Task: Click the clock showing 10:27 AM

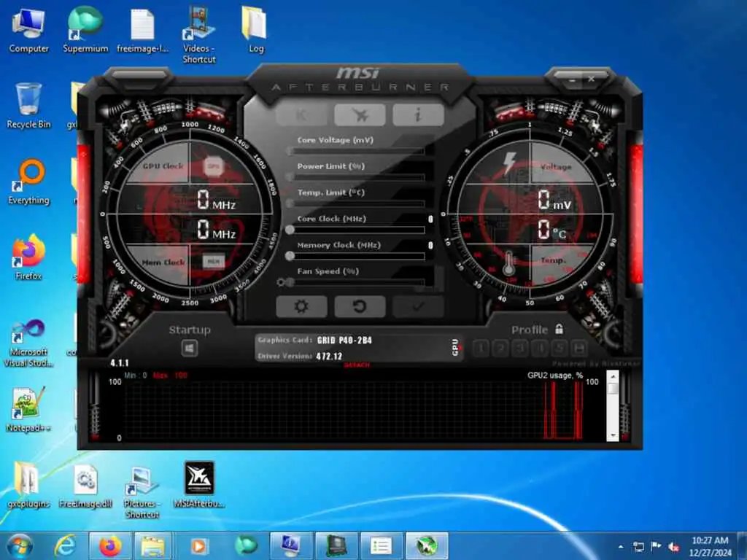Action: click(711, 540)
